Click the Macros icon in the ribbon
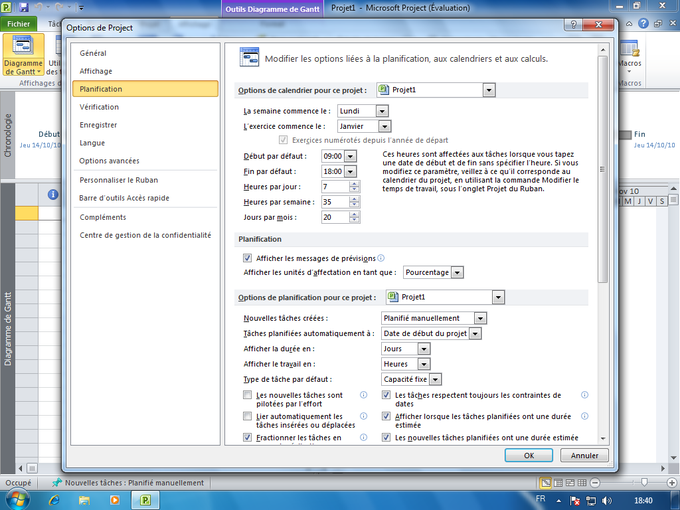 pos(629,49)
